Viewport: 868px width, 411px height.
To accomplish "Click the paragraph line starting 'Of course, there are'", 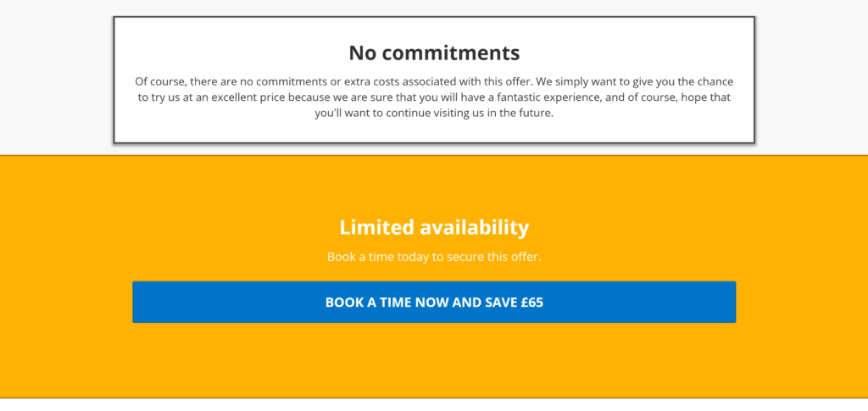I will tap(434, 82).
